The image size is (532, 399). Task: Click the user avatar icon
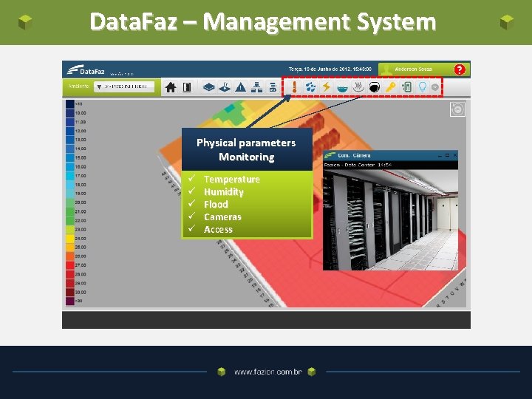click(386, 70)
